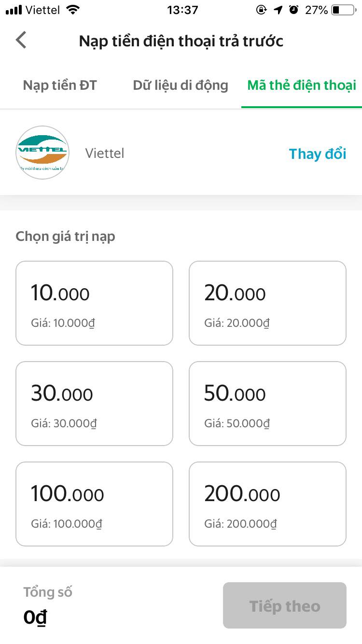Select the 10.000 top-up value
Viewport: 362px width, 644px height.
point(94,303)
